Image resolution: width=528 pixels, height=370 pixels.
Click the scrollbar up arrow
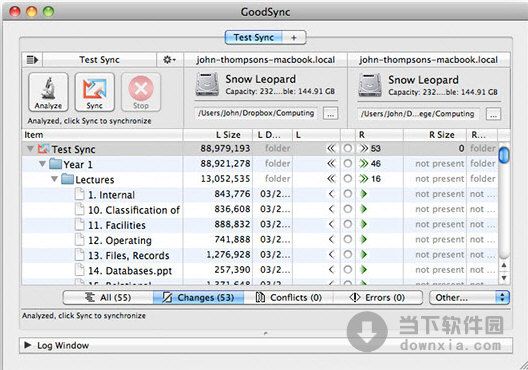pos(504,266)
